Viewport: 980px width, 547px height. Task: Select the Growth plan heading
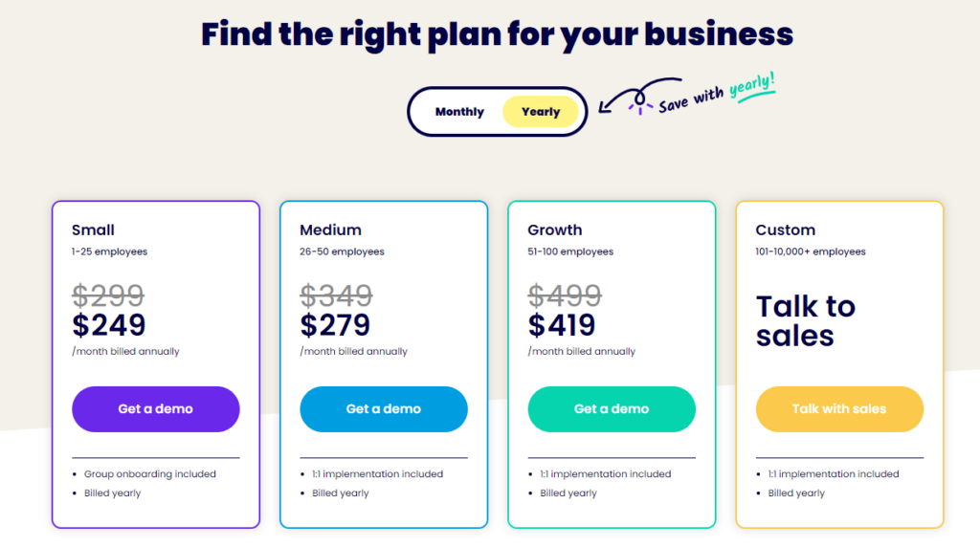point(554,230)
